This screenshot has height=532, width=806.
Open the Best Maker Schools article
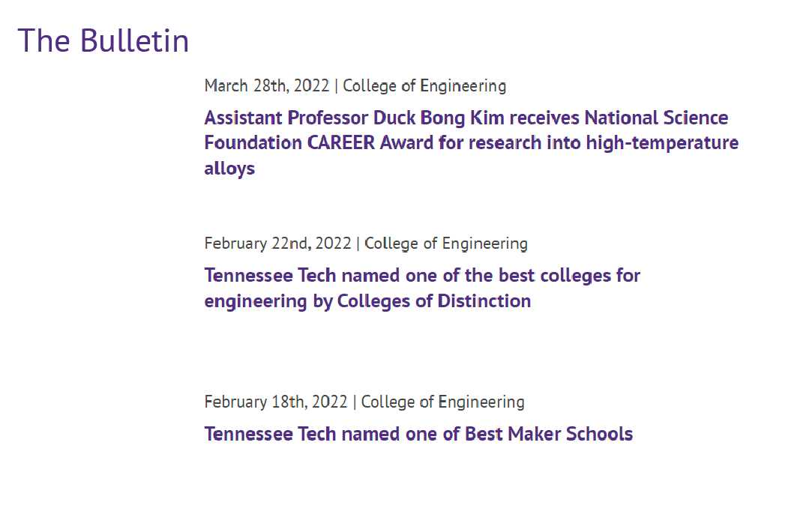(418, 434)
